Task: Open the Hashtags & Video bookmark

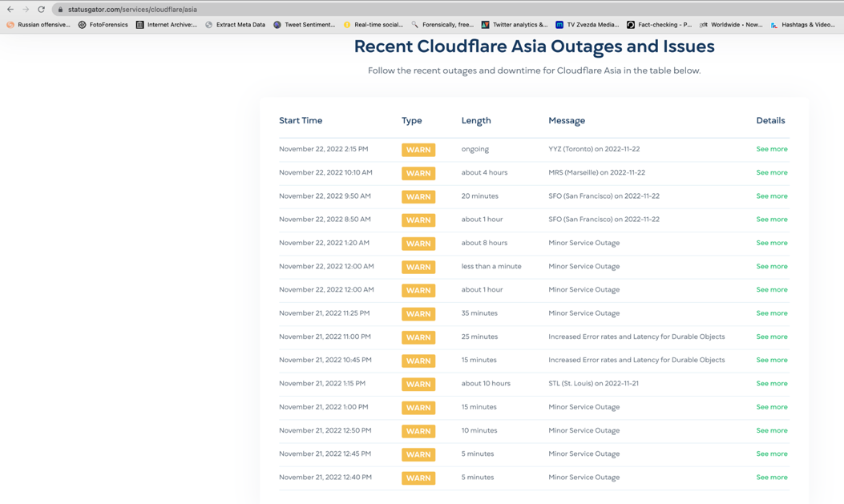Action: (803, 25)
